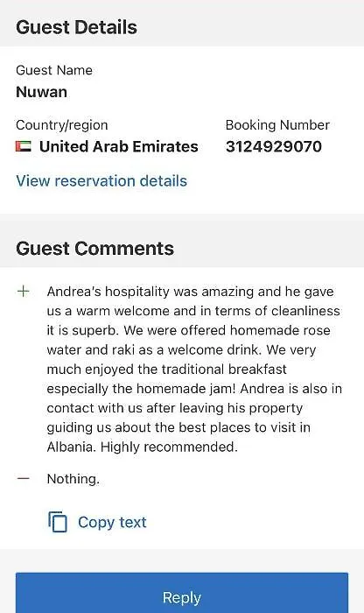This screenshot has height=613, width=364.
Task: Click the red minus negative comment icon
Action: pyautogui.click(x=24, y=478)
